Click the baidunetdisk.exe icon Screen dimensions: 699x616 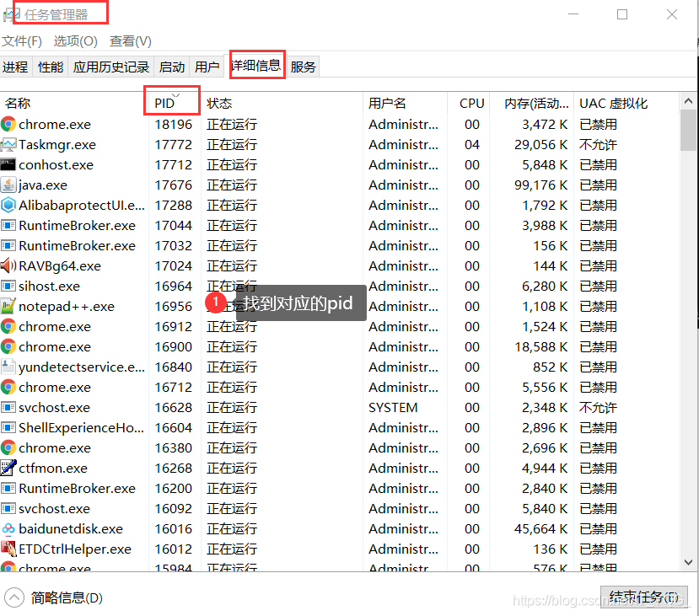coord(8,528)
